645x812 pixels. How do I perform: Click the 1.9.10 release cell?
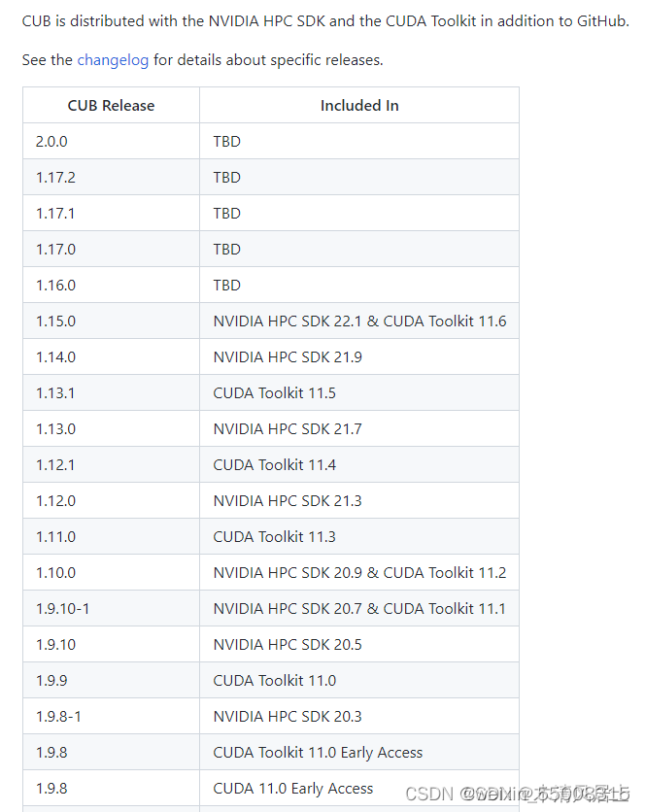click(x=111, y=644)
